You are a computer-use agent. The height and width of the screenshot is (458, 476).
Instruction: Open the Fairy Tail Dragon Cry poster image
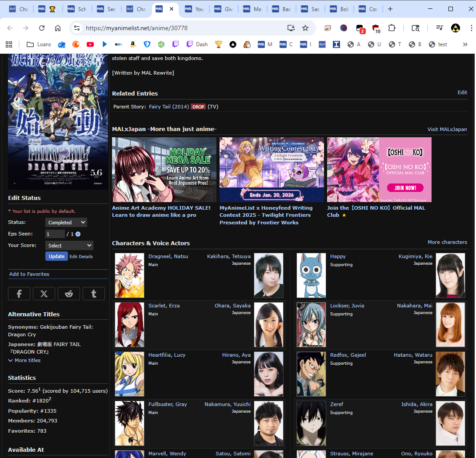pyautogui.click(x=58, y=121)
